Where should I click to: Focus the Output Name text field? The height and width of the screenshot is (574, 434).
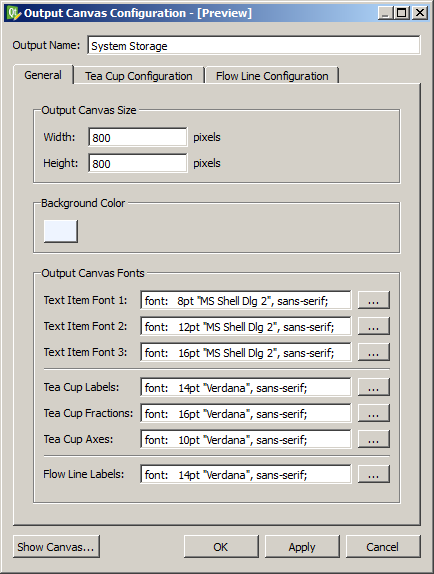click(x=254, y=45)
